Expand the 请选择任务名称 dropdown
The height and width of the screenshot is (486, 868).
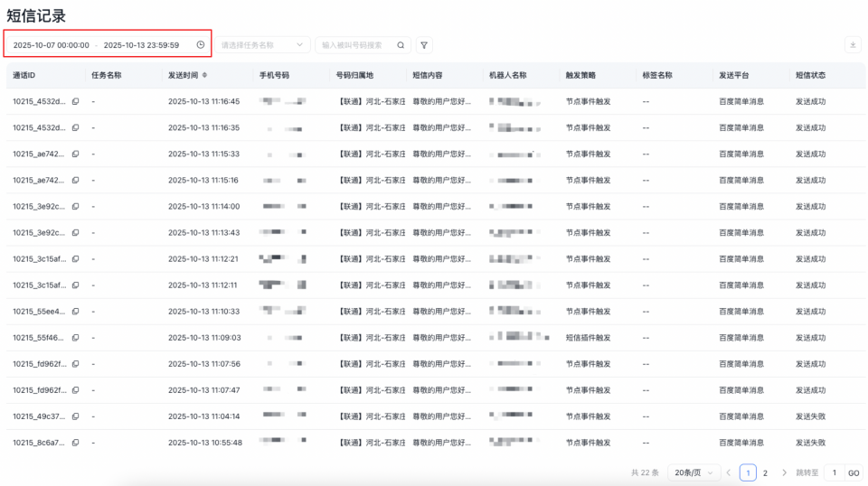262,44
